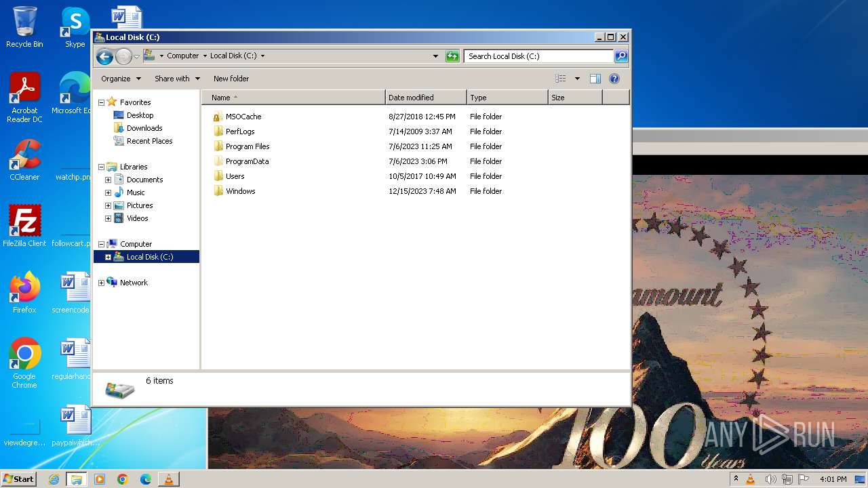Click the refresh button beside address bar
Screen dimensions: 868x488
452,56
